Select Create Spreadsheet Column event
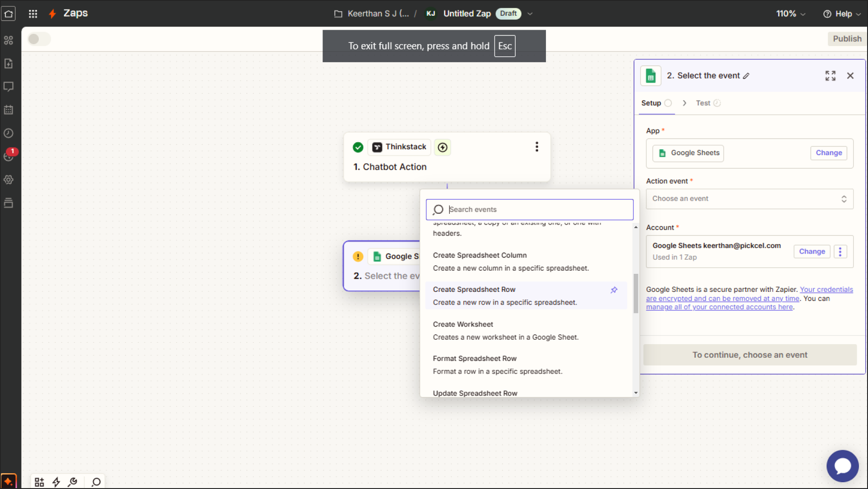 526,262
